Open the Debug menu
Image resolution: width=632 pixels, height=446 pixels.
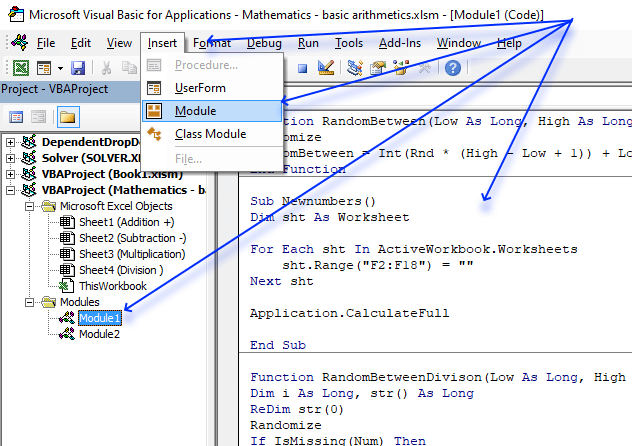point(264,43)
